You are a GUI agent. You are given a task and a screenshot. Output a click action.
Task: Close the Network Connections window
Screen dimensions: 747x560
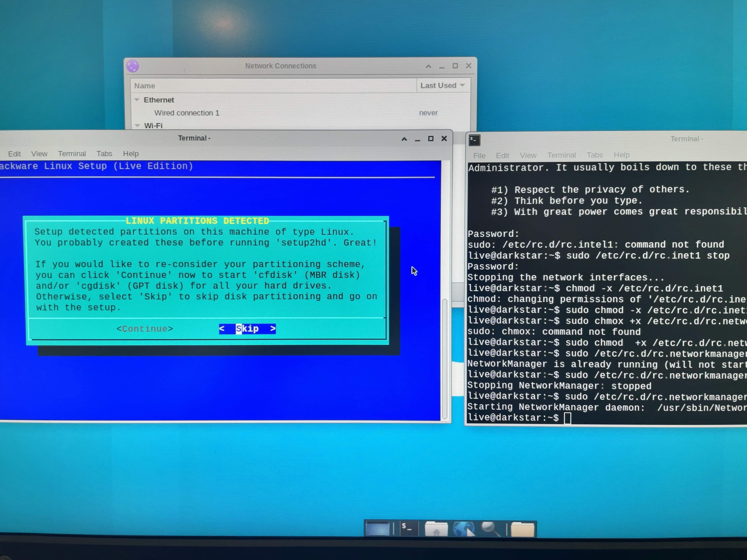click(468, 66)
